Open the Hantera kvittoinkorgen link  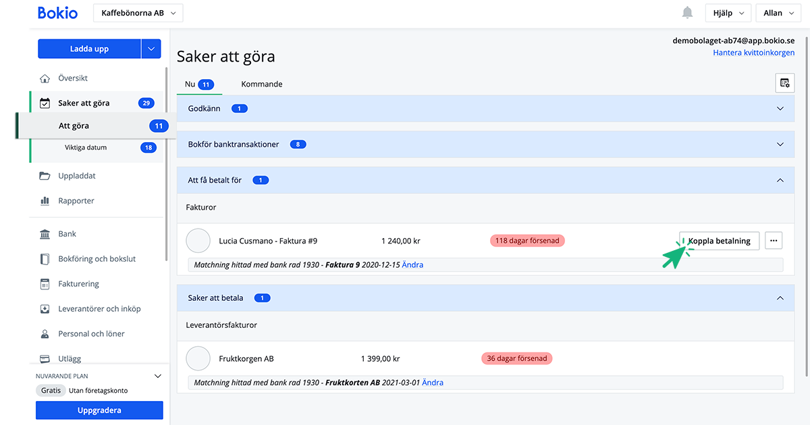pyautogui.click(x=753, y=53)
